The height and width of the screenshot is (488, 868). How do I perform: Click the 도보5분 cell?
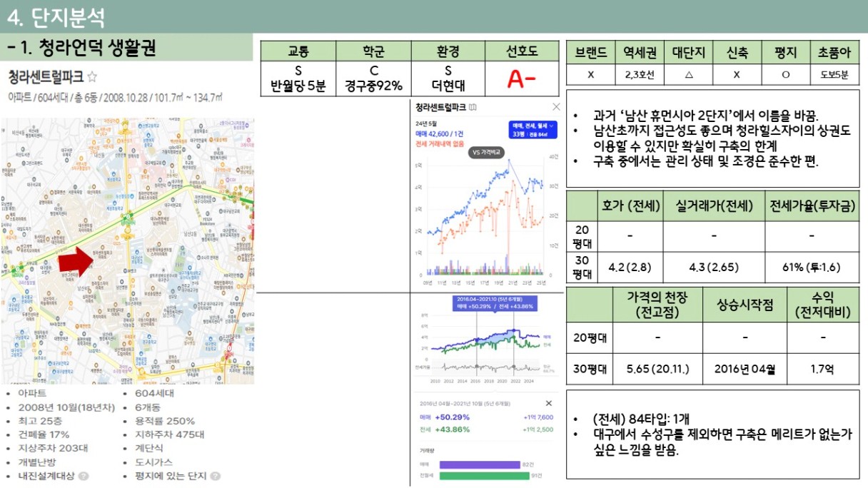[834, 75]
